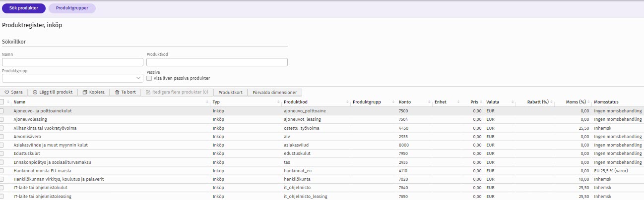The image size is (644, 200).
Task: Click the Edustuskulut name cell
Action: [27, 153]
